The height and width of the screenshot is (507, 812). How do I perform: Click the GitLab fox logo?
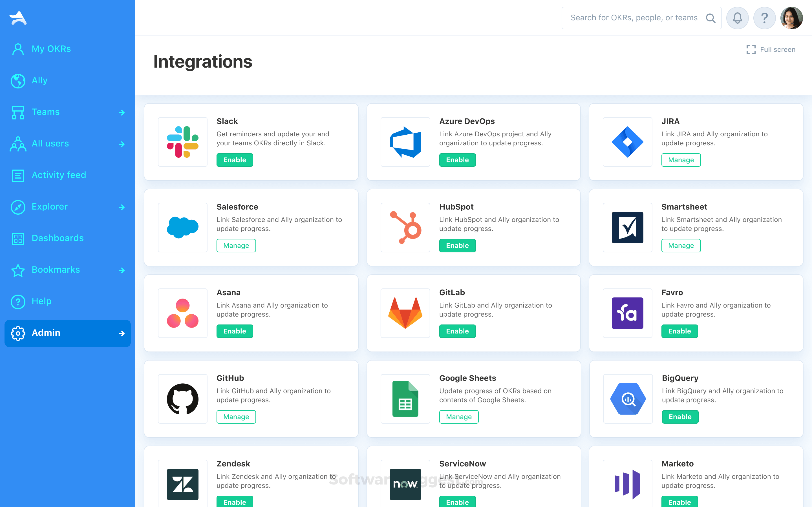pyautogui.click(x=405, y=313)
